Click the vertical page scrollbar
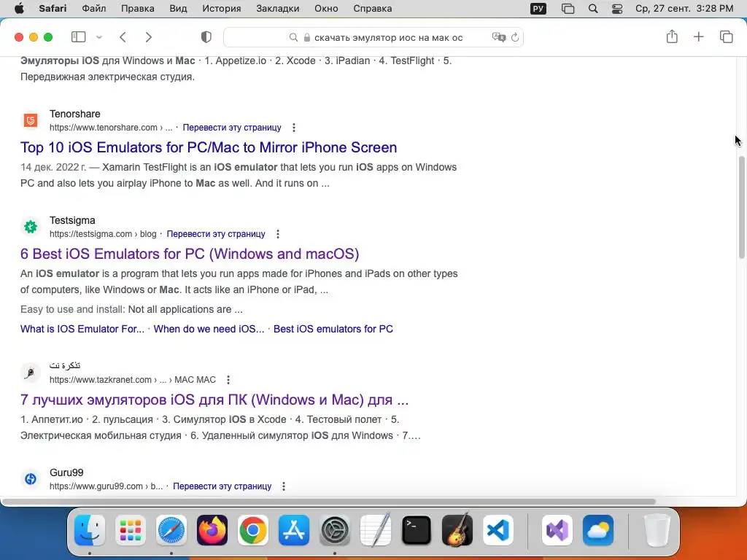 742,207
